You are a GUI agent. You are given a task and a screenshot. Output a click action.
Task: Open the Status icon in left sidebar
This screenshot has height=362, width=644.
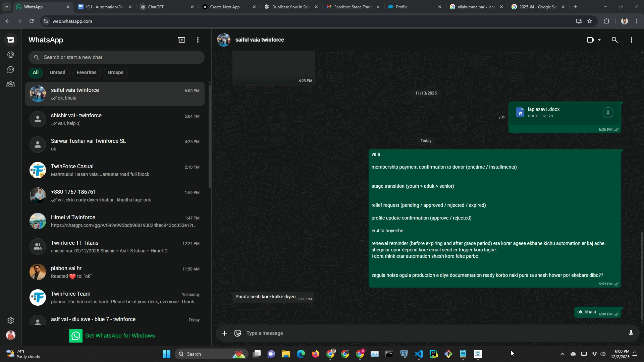11,55
